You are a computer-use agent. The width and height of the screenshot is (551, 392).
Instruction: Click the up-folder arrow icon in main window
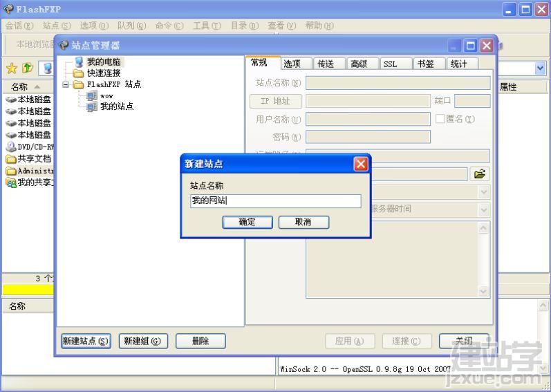point(28,68)
